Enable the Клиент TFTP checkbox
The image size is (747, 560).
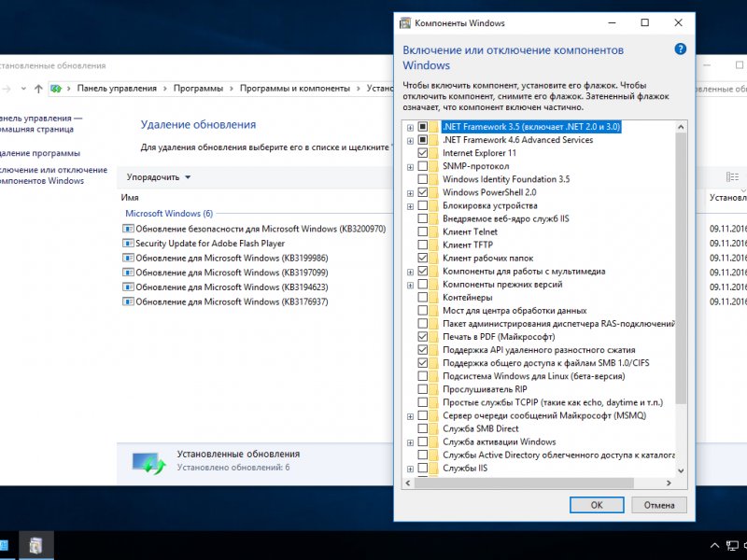(423, 245)
